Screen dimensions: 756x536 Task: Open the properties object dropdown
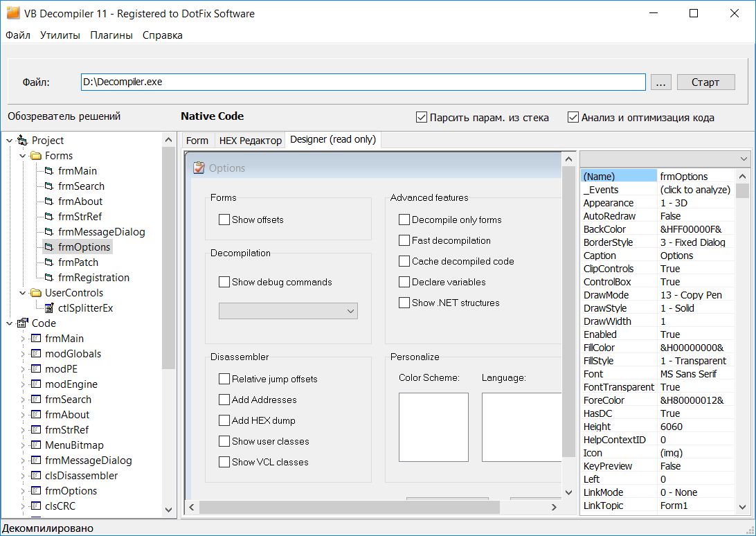pos(744,159)
